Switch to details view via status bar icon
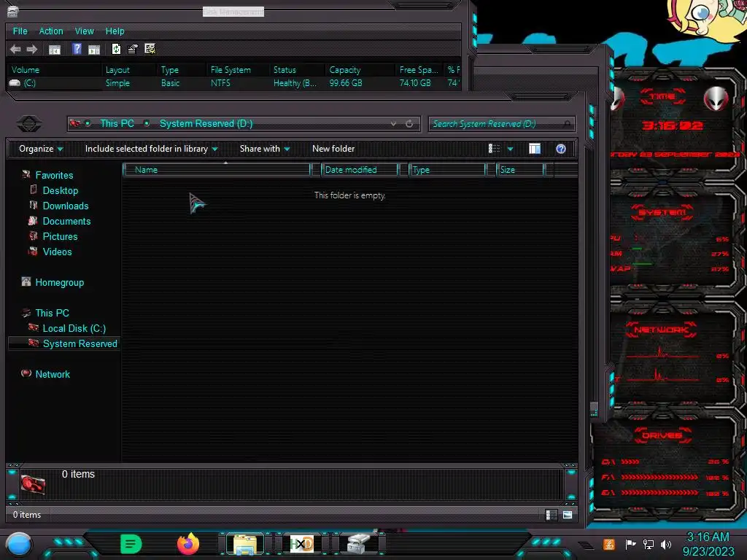 point(551,515)
